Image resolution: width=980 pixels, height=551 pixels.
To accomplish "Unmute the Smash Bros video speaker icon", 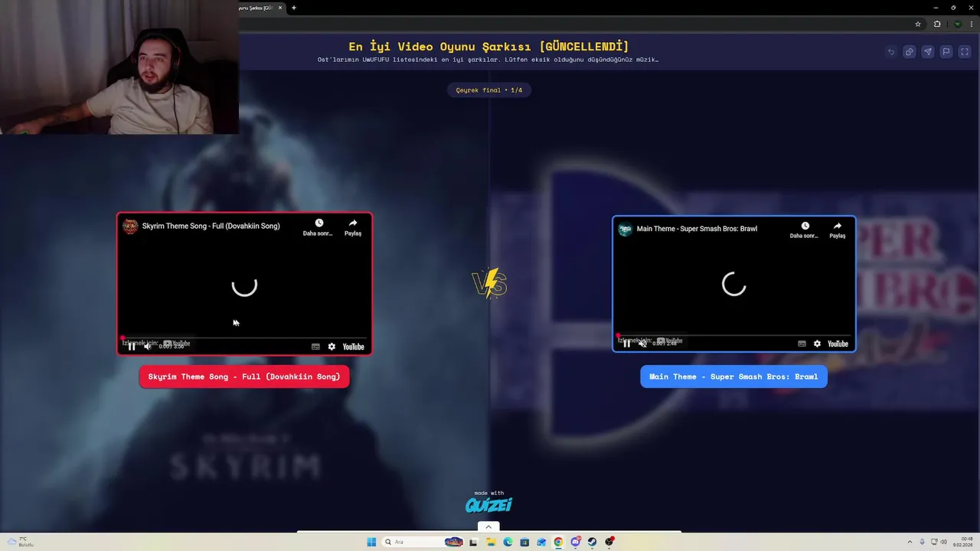I will point(643,344).
